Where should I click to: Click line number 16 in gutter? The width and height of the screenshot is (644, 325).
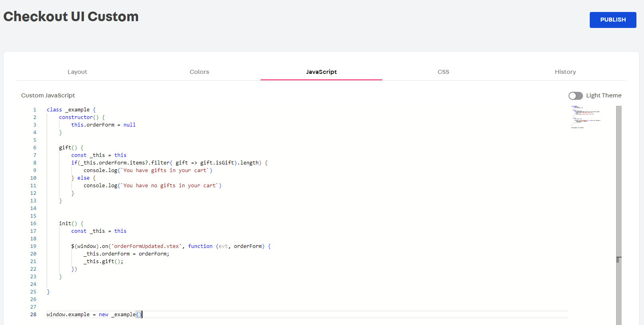click(x=33, y=224)
